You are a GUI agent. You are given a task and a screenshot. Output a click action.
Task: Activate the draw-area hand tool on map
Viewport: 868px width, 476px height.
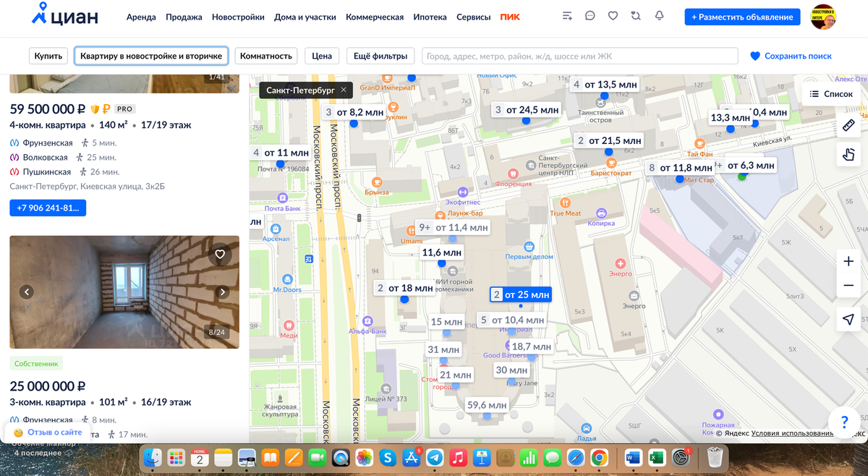pos(849,153)
